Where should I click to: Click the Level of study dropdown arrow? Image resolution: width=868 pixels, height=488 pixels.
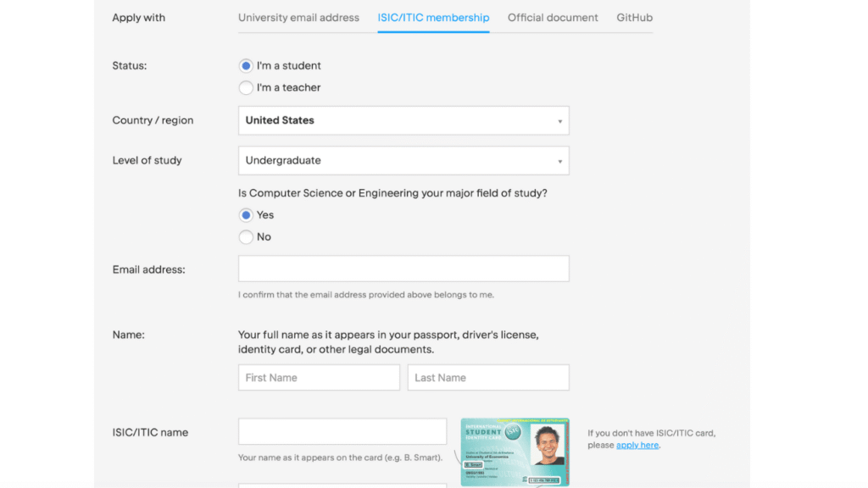pos(559,162)
